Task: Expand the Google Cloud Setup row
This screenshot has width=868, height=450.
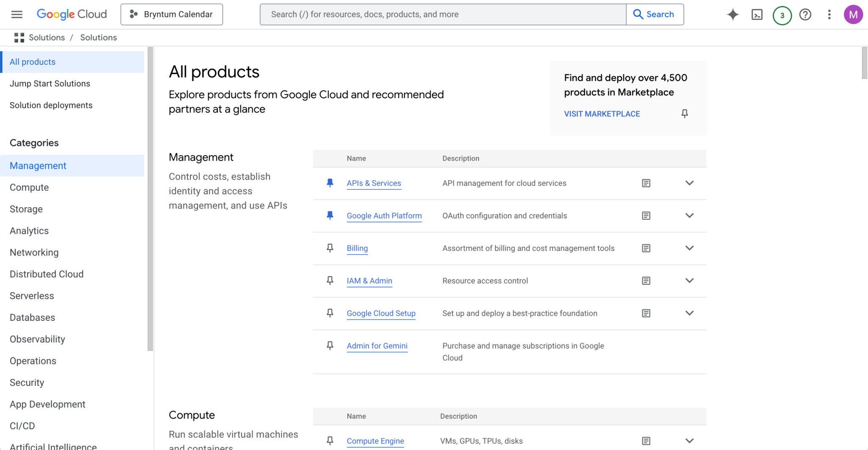Action: (x=690, y=313)
